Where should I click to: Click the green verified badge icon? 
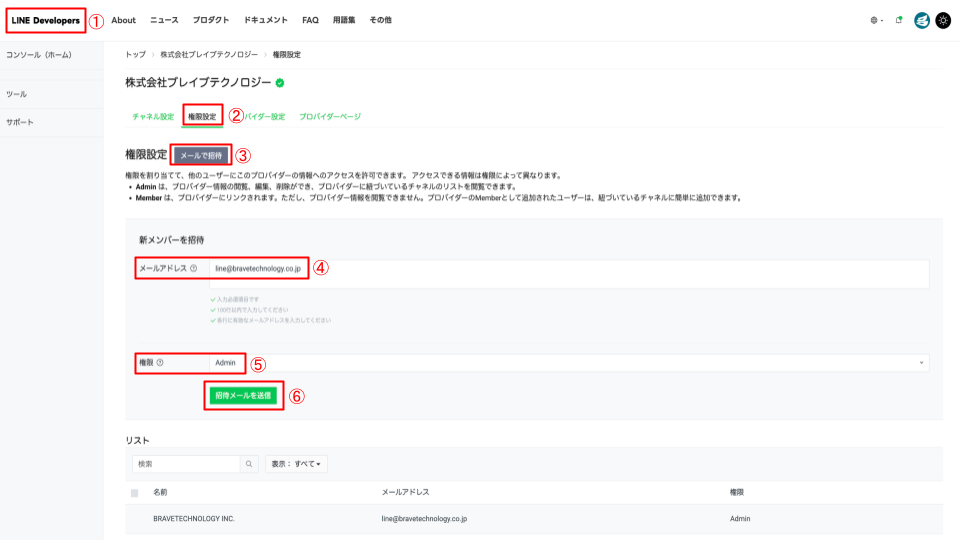pyautogui.click(x=280, y=83)
